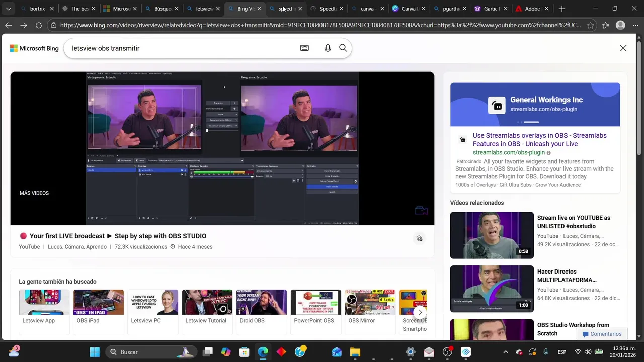Open File Explorer from taskbar
This screenshot has height=362, width=644.
click(355, 352)
